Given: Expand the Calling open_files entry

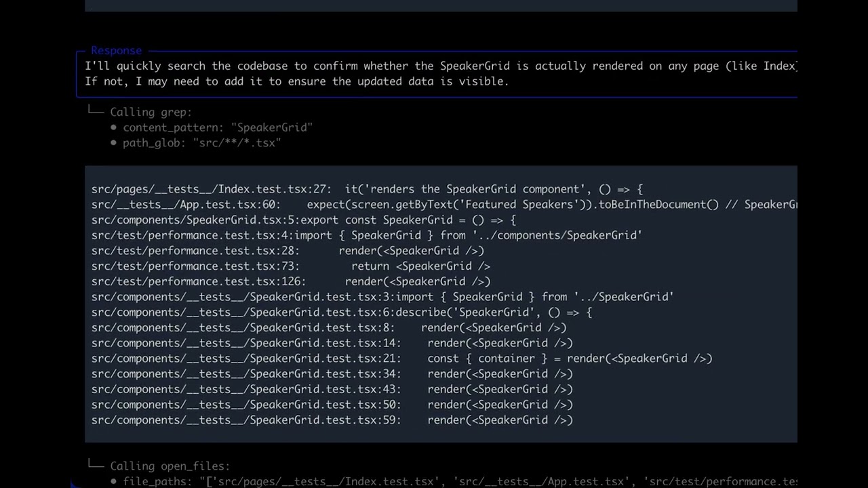Looking at the screenshot, I should [170, 466].
